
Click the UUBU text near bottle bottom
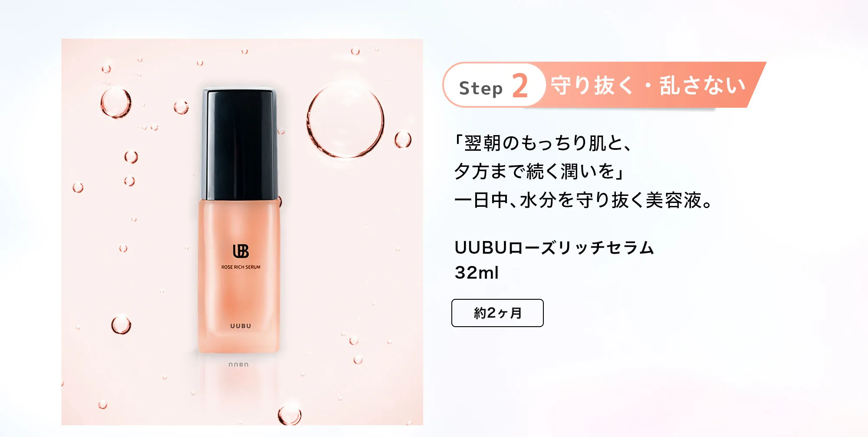point(241,326)
